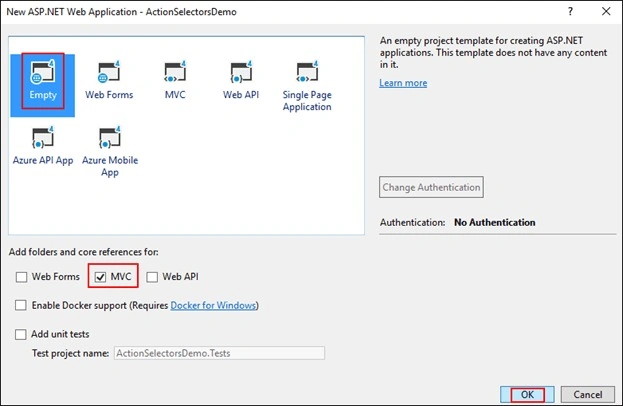Click the No Authentication status text
This screenshot has height=406, width=623.
pyautogui.click(x=495, y=222)
